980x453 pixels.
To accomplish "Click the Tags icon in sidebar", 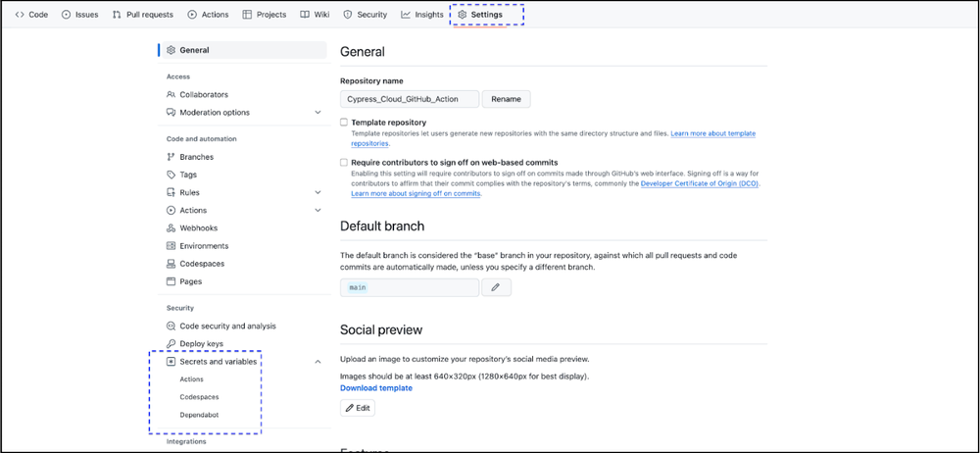I will (171, 175).
